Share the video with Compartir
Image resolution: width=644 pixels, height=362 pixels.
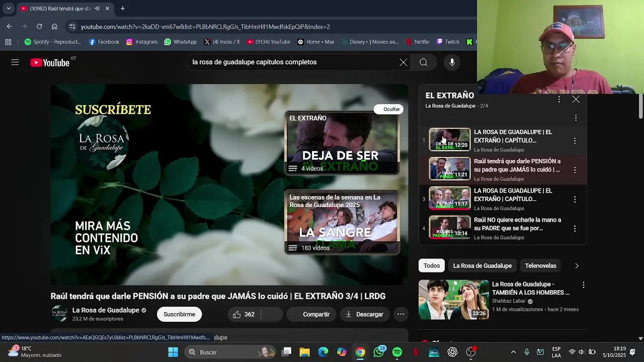pyautogui.click(x=311, y=314)
